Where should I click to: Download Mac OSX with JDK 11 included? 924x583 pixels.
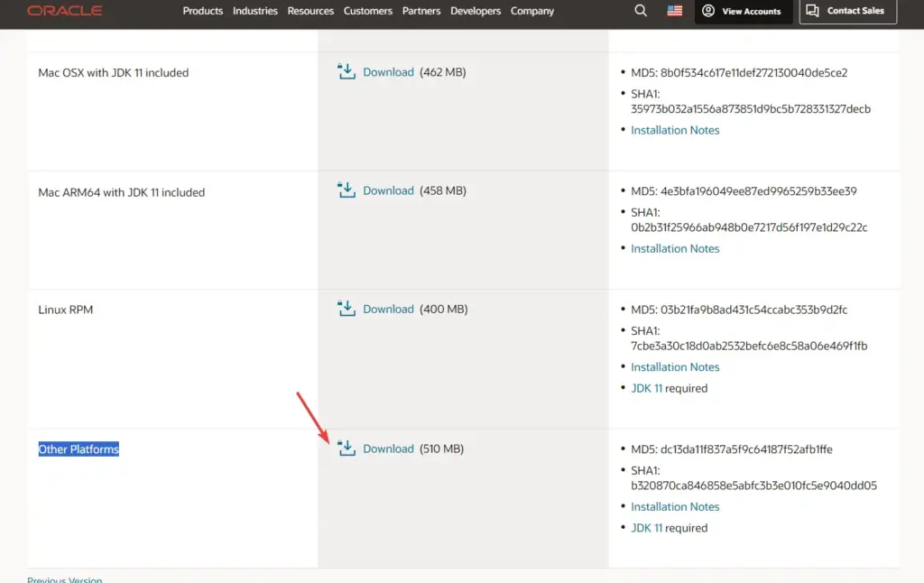(389, 71)
